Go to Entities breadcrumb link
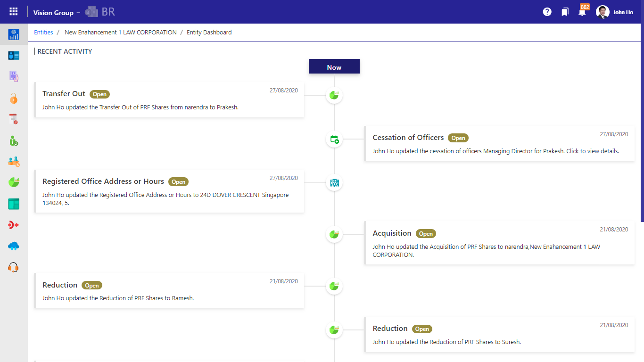The image size is (644, 362). click(x=43, y=33)
